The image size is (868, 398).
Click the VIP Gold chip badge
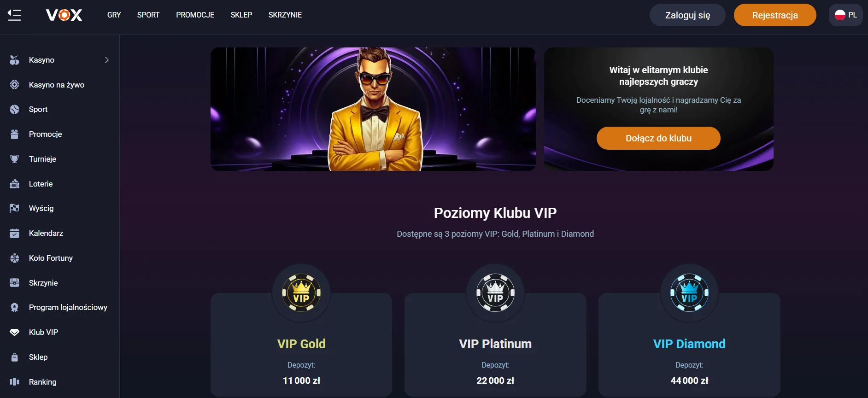point(301,293)
